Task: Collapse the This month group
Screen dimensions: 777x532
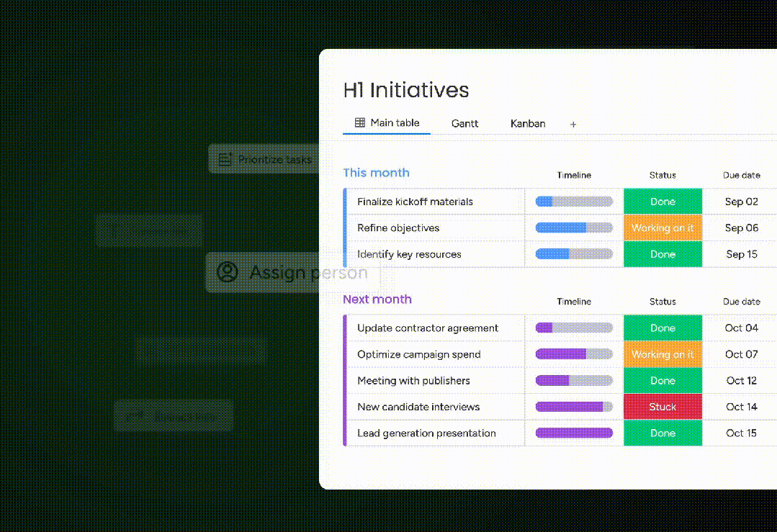Action: 376,173
